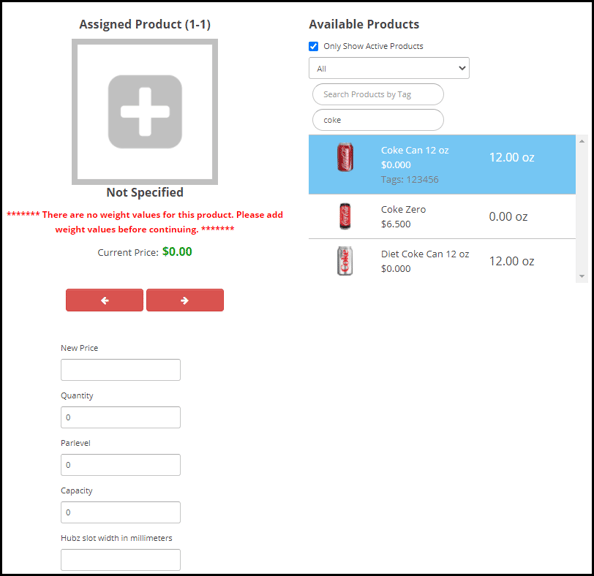594x576 pixels.
Task: Click the Hubz slot width input field
Action: coord(120,560)
